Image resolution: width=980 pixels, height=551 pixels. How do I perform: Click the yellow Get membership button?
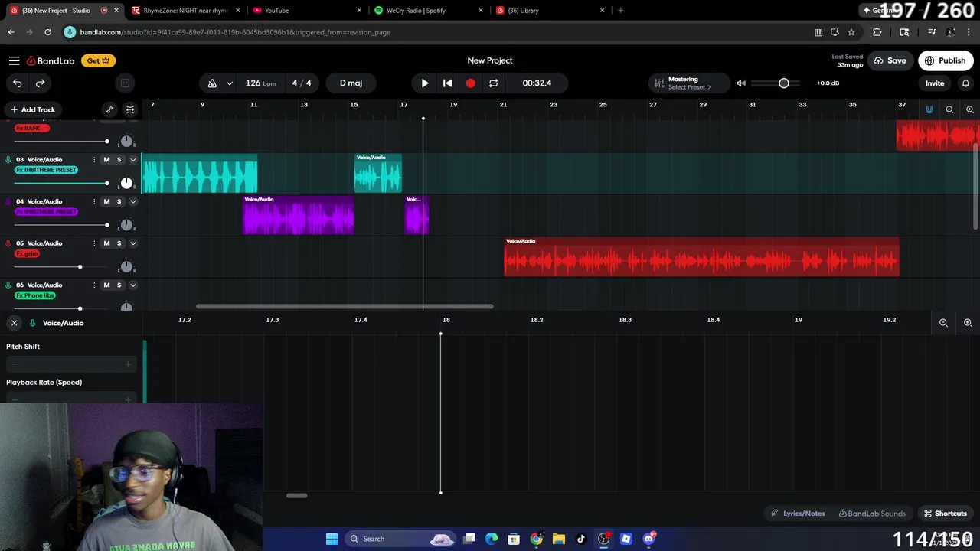98,60
